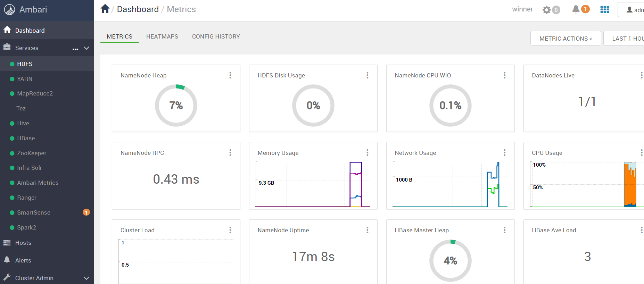Collapse the Services section chevron
644x284 pixels.
86,48
